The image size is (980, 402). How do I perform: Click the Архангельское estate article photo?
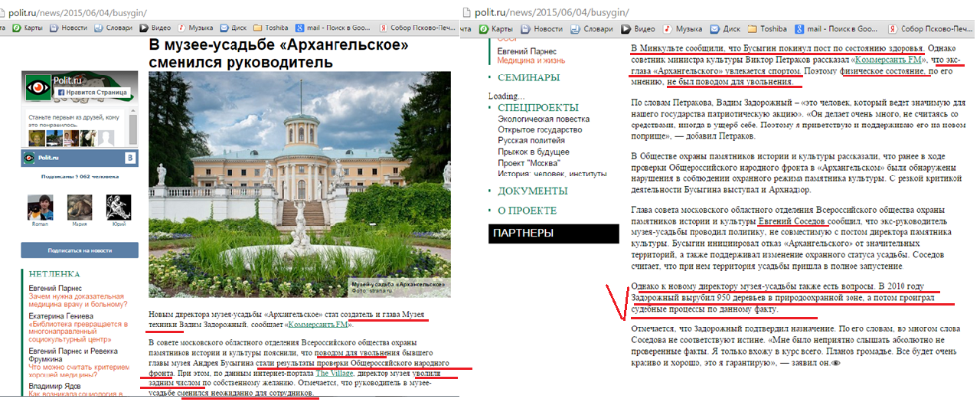(x=299, y=184)
